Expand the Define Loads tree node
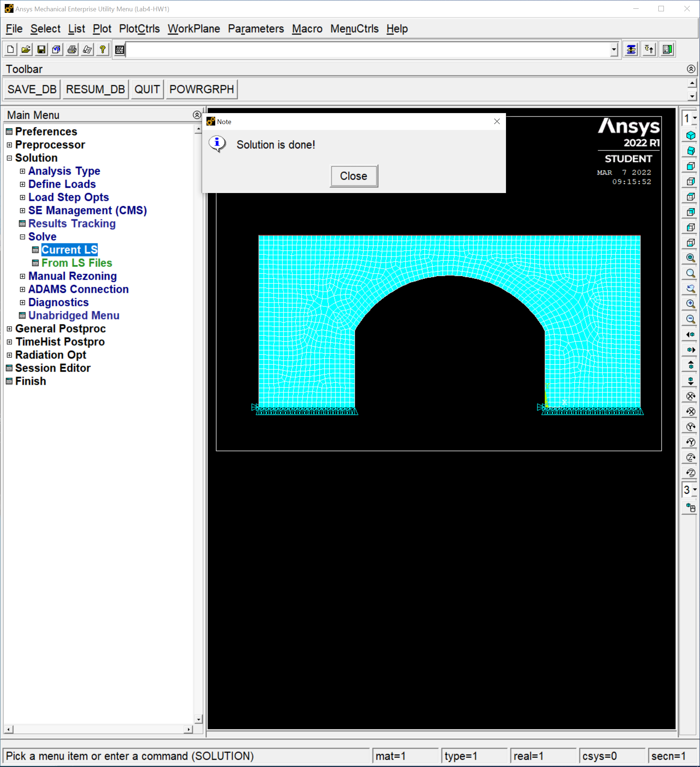The width and height of the screenshot is (700, 767). [23, 184]
